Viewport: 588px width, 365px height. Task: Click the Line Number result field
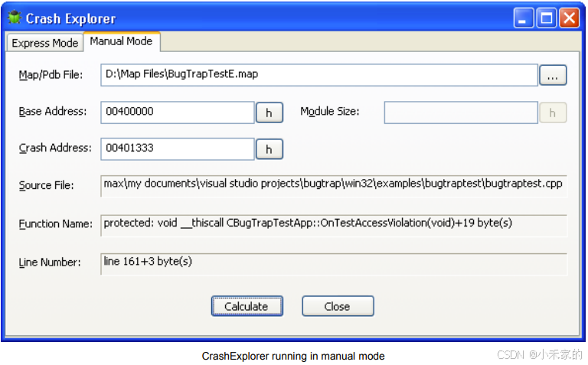point(334,264)
